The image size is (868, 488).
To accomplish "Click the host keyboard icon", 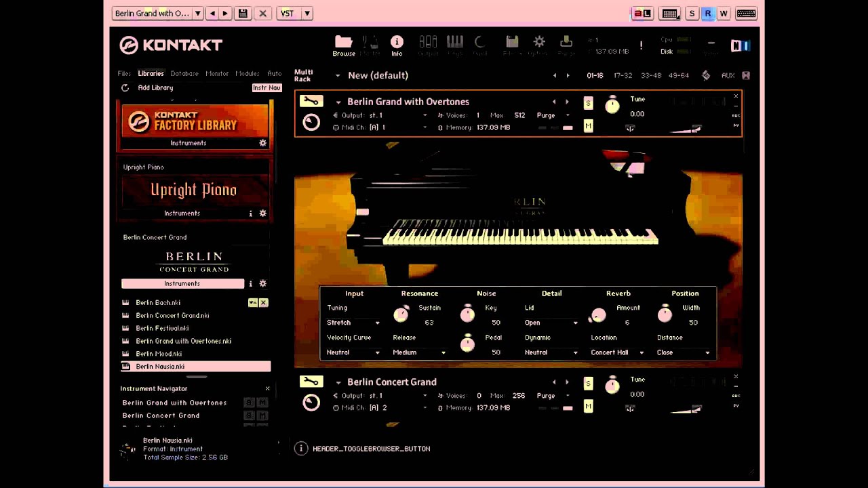I will [x=746, y=14].
